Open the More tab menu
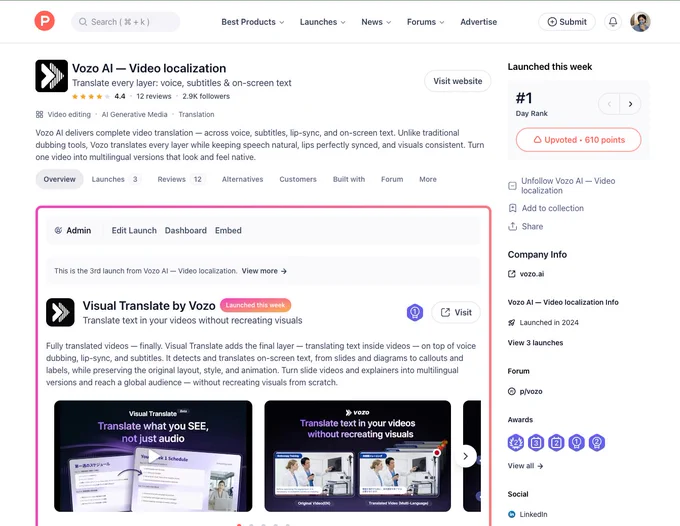 (428, 179)
